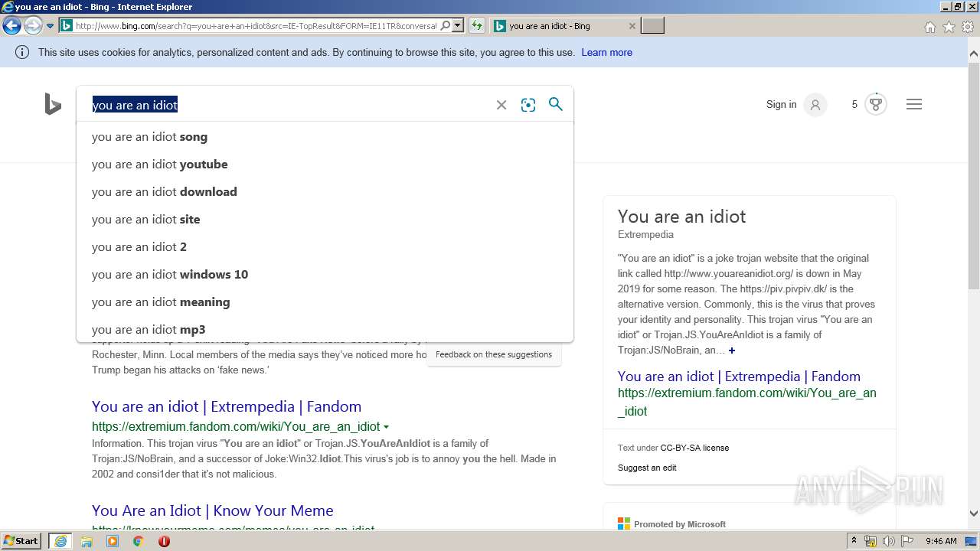Go forward with IE forward arrow
Screen dimensions: 980x551
click(32, 26)
